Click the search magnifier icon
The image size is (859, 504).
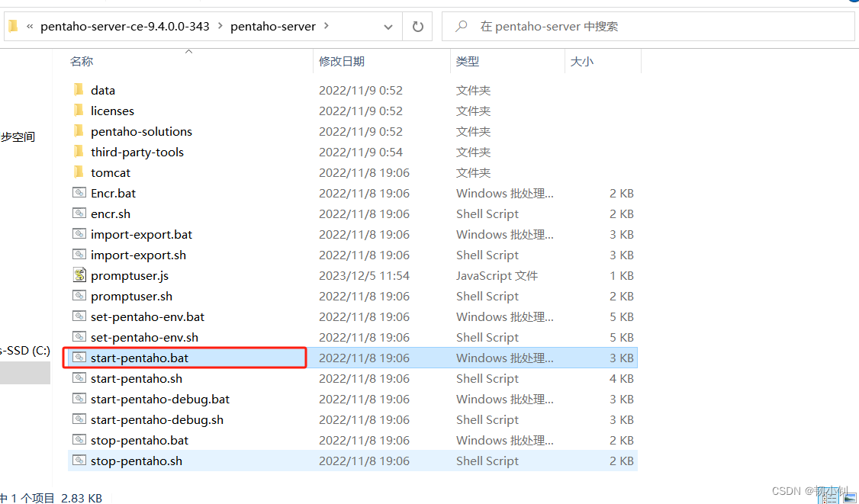pos(462,26)
